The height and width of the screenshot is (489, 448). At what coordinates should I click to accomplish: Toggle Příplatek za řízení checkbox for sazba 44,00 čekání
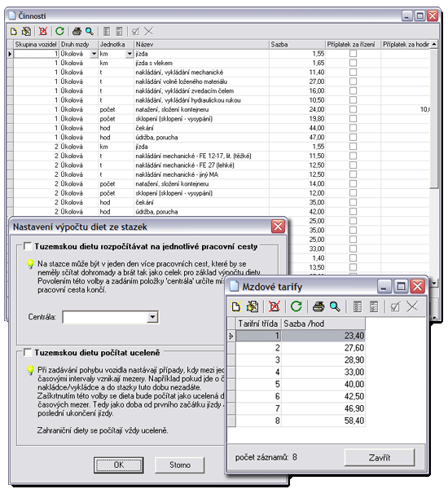pyautogui.click(x=353, y=128)
